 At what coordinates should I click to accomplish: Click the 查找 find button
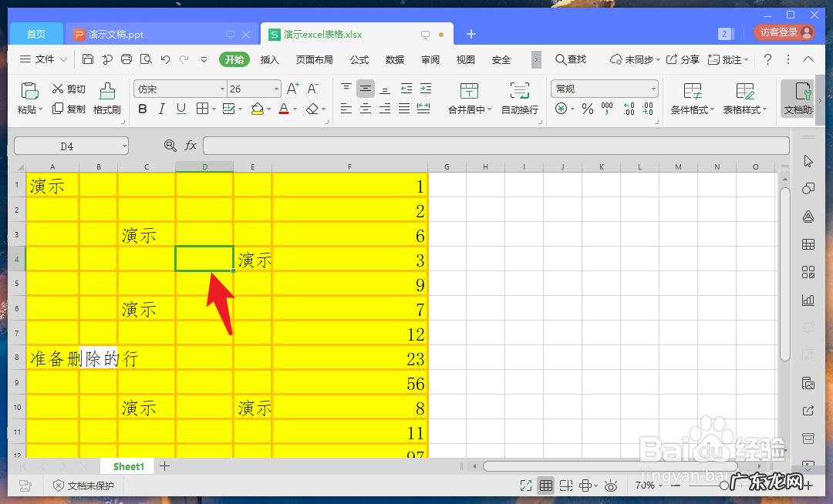571,59
